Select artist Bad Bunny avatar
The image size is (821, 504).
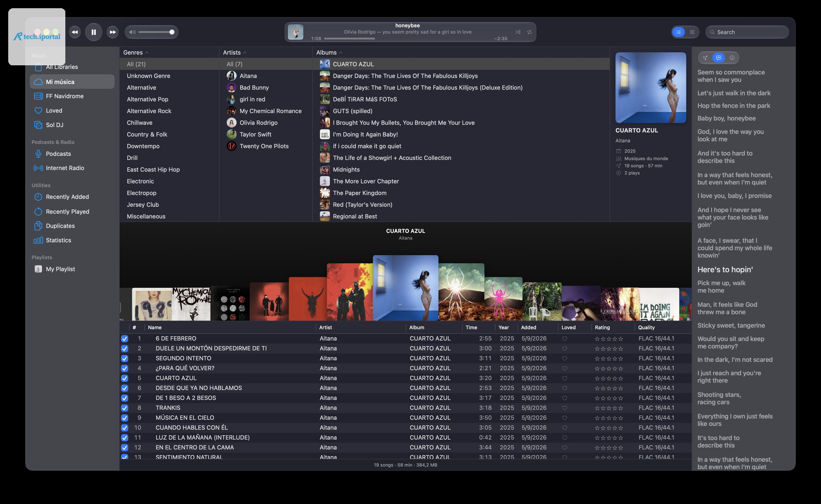click(x=232, y=88)
